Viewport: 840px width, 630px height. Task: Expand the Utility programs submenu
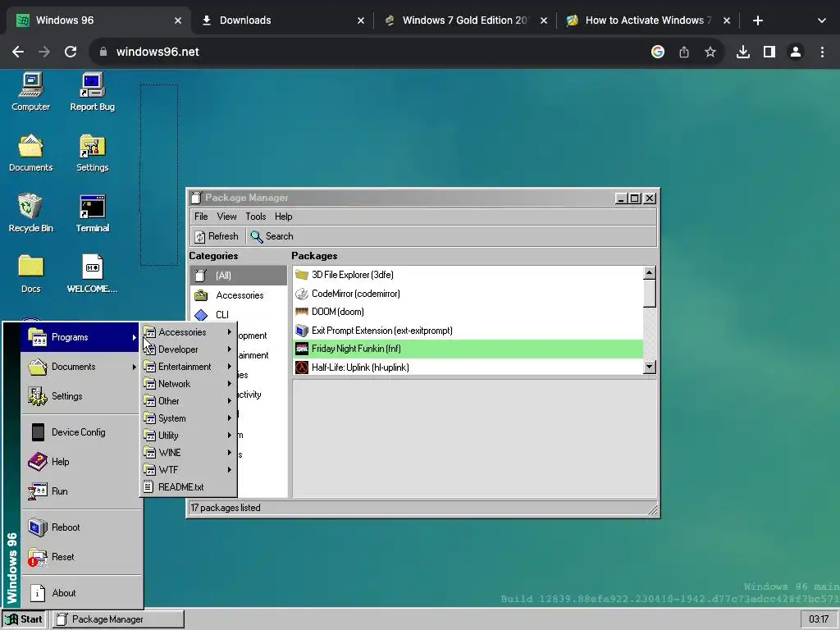(189, 435)
